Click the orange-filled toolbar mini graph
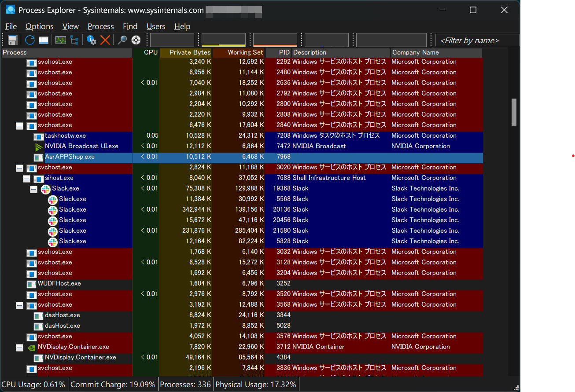 pos(275,40)
